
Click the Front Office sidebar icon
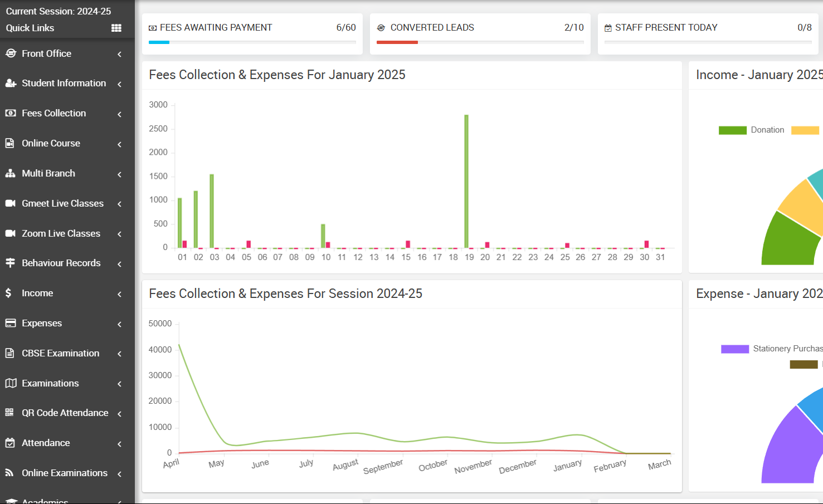coord(11,53)
